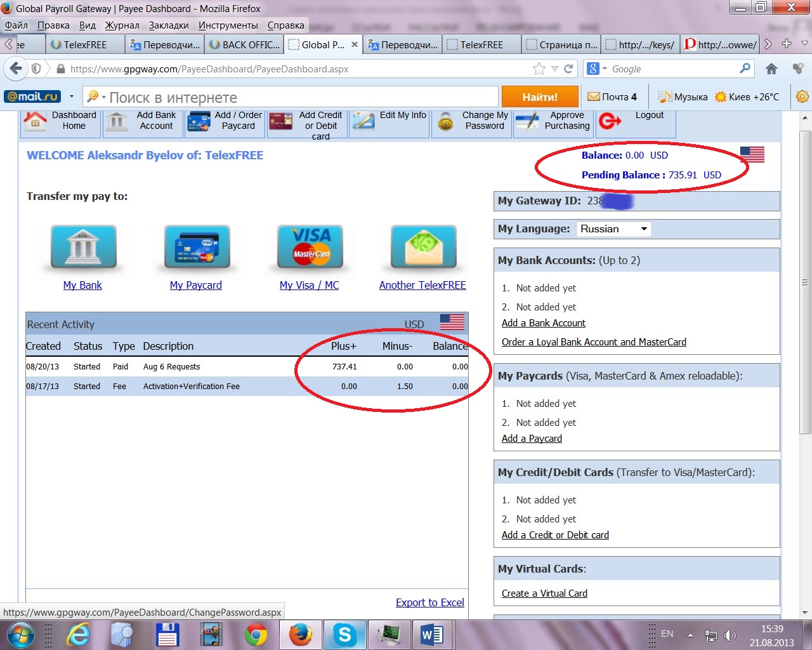Open the Правка menu
The image size is (812, 650).
[x=53, y=25]
